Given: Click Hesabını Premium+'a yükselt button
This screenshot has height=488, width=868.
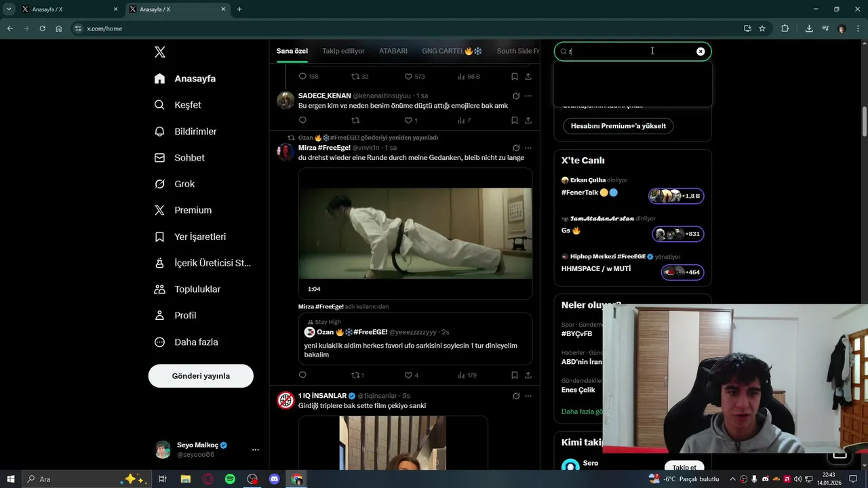Looking at the screenshot, I should [618, 126].
